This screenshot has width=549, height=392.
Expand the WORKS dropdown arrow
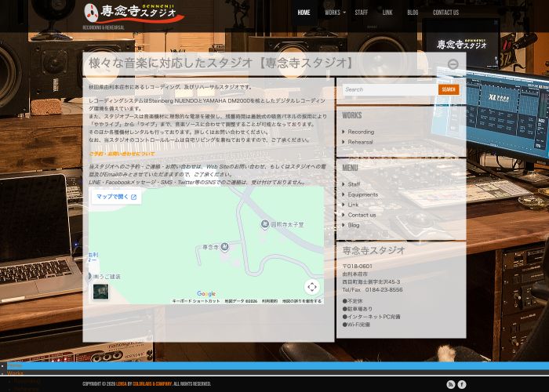click(344, 13)
